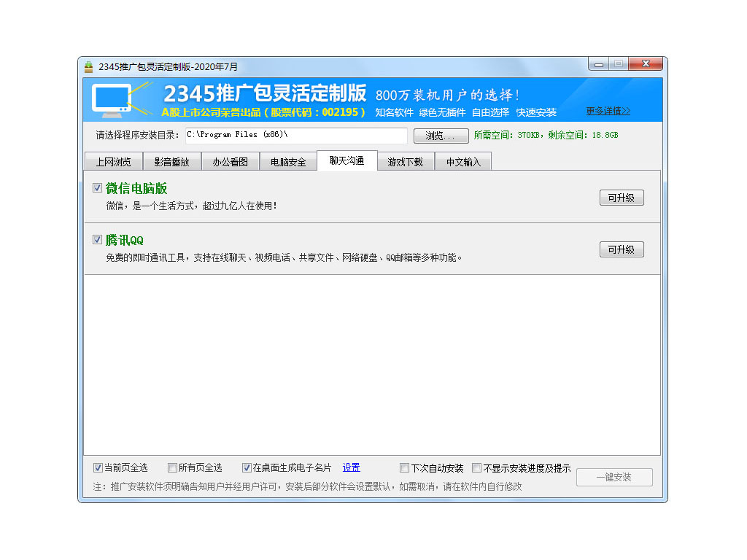Click the 所需空间 disk space text
Viewport: 747px width, 560px height.
(x=546, y=135)
